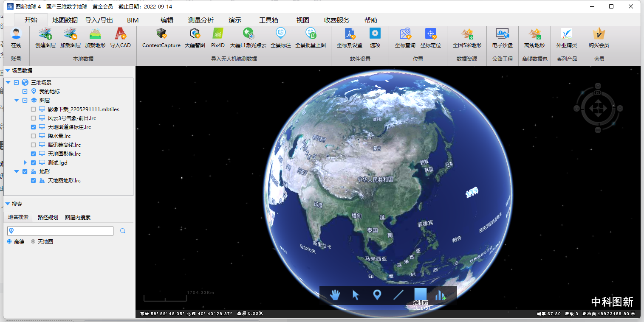Select the 导入CAD tool
The height and width of the screenshot is (322, 644).
point(120,34)
